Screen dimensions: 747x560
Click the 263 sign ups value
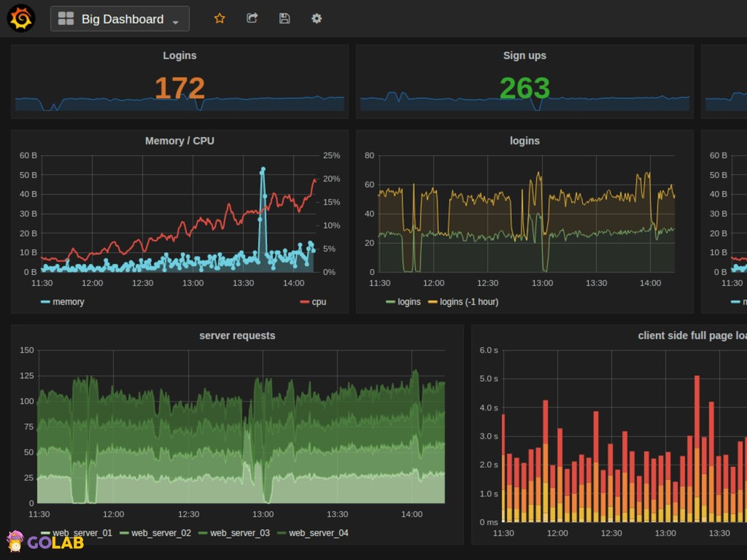click(524, 88)
